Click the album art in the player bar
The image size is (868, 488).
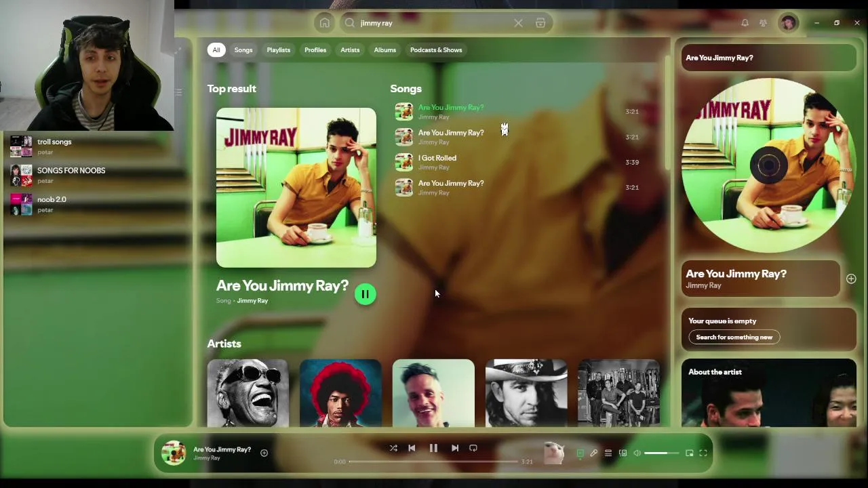click(174, 453)
